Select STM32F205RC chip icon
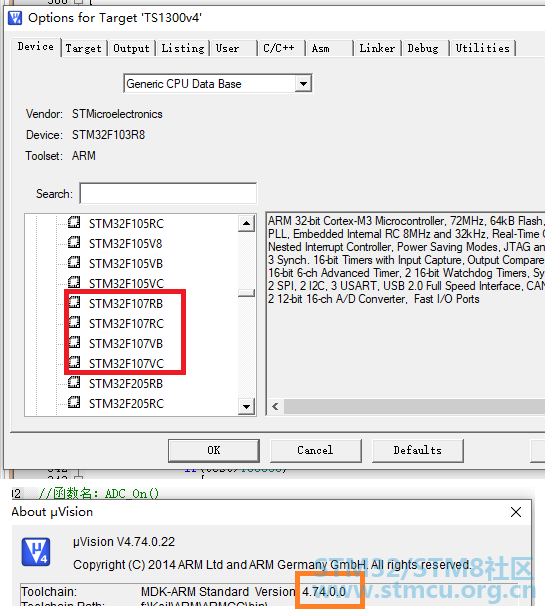This screenshot has width=545, height=613. pos(74,403)
